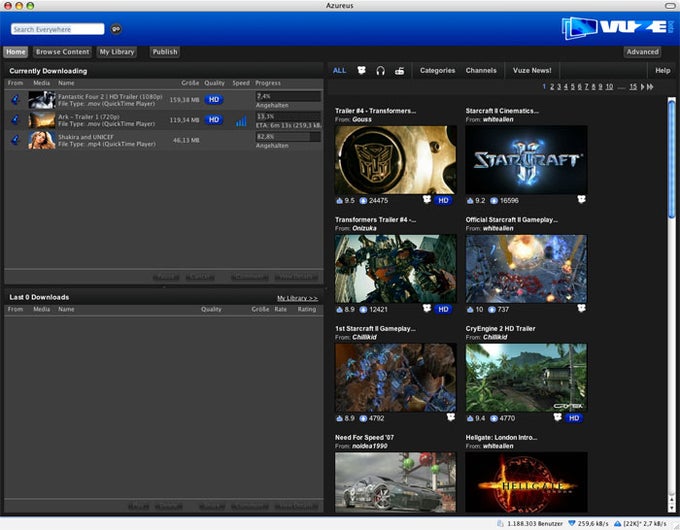Viewport: 680px width, 530px height.
Task: Select the headphones audio category icon
Action: tap(380, 71)
